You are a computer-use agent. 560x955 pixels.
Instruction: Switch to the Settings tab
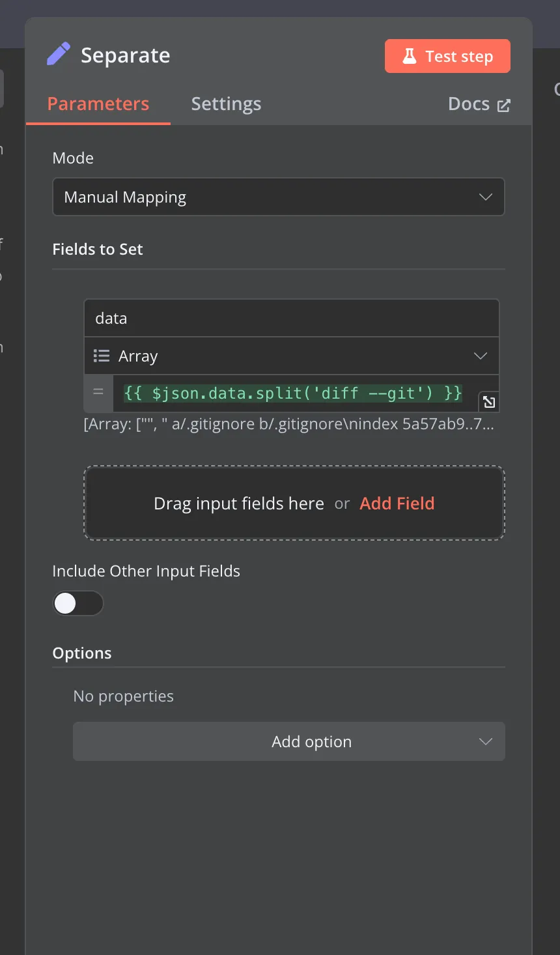click(x=226, y=104)
